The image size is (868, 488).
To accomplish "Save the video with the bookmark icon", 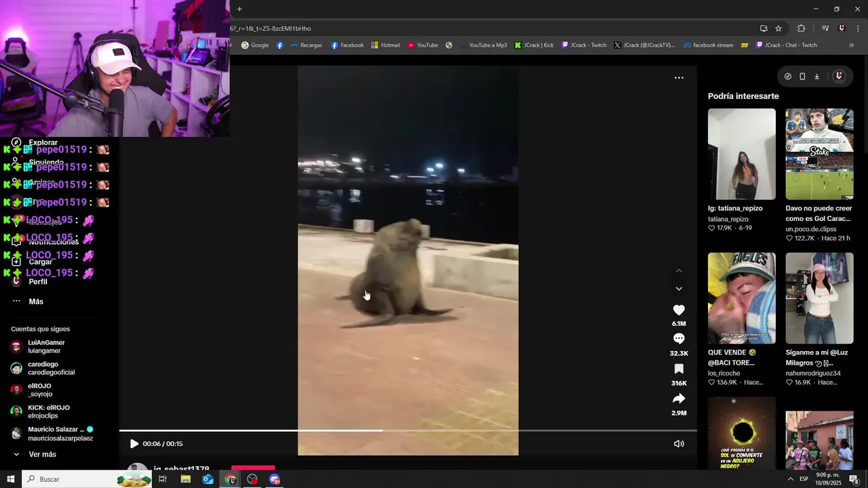I will click(x=679, y=369).
